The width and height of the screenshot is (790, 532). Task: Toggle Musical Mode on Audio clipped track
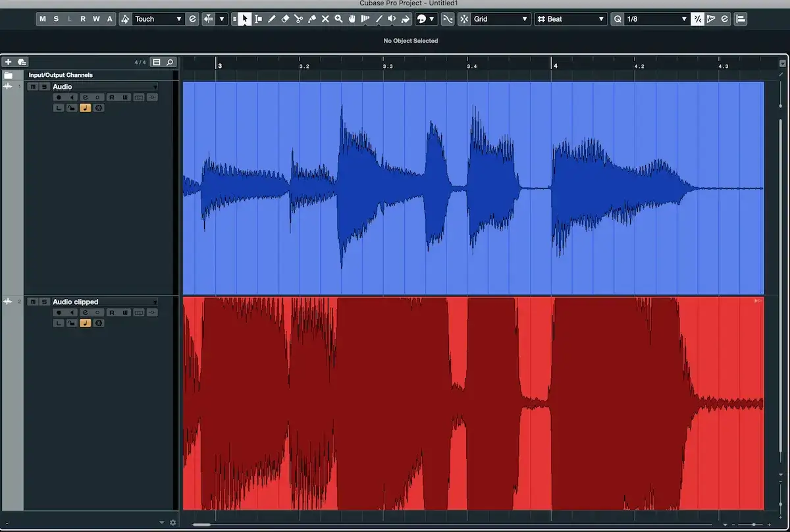click(x=85, y=323)
